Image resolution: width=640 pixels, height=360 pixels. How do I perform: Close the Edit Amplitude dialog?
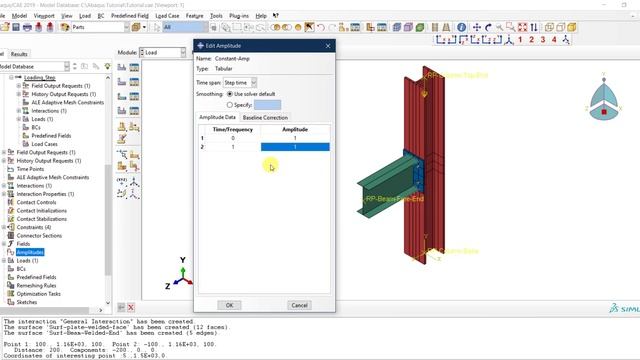point(328,46)
